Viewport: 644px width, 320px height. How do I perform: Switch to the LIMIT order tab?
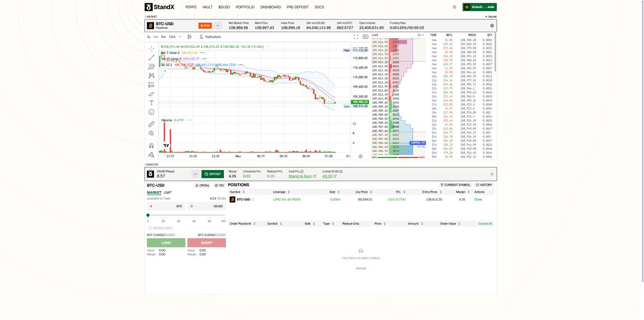(167, 192)
